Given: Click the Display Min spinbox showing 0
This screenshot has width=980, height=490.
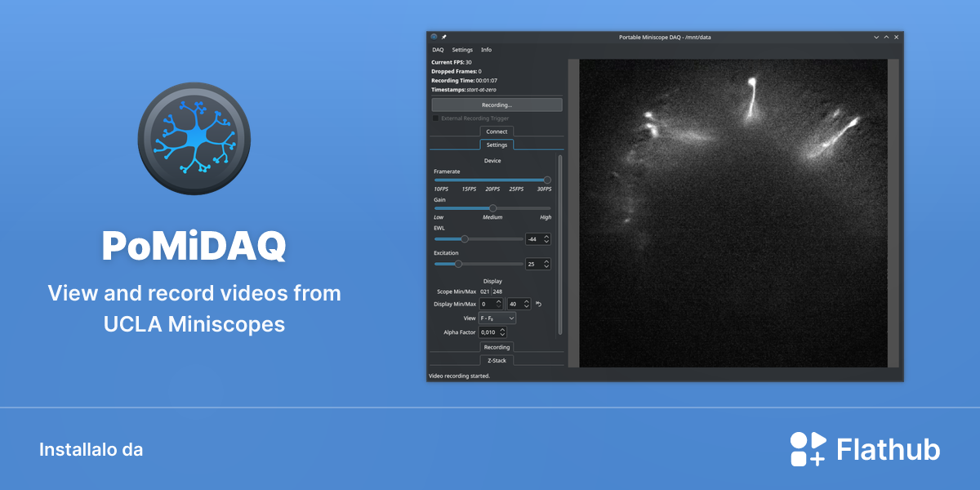Looking at the screenshot, I should pyautogui.click(x=491, y=304).
